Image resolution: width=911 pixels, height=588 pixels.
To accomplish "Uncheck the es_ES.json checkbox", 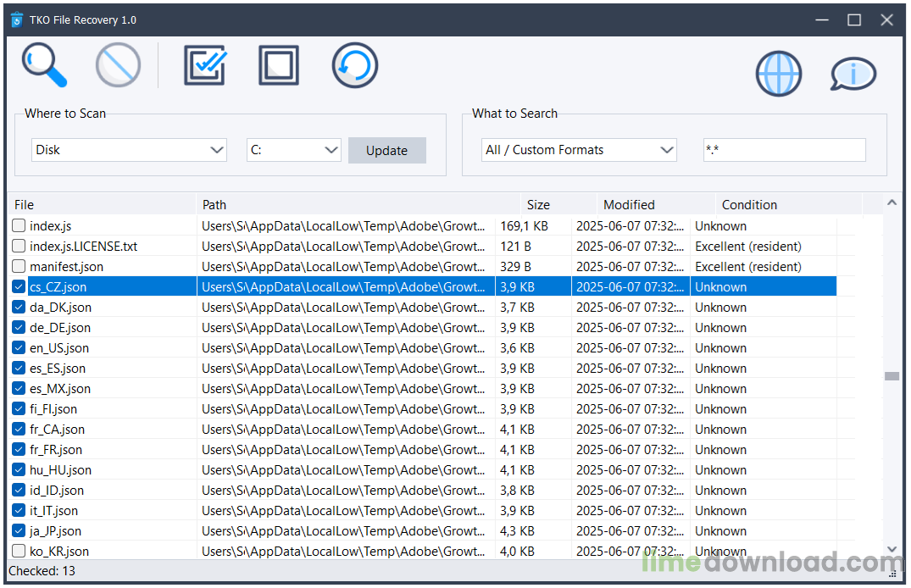I will [x=19, y=368].
